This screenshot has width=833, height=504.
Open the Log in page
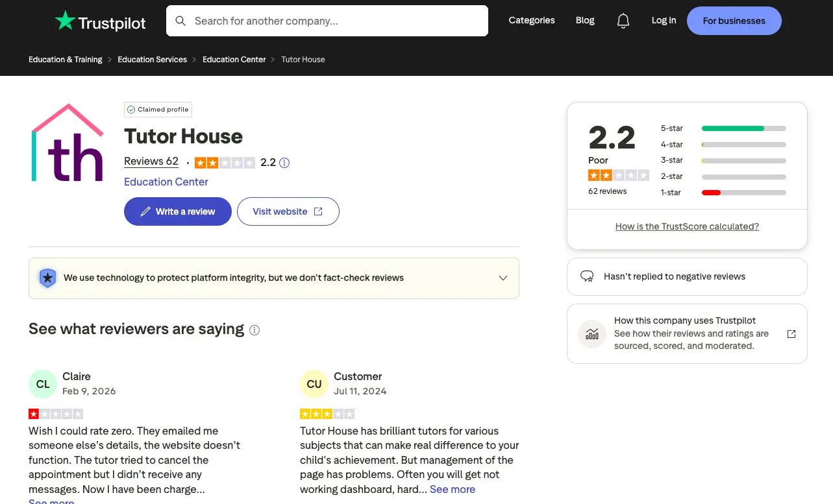coord(663,20)
